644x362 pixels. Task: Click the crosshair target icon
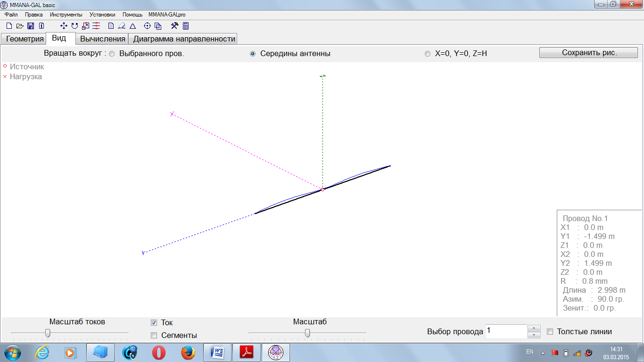point(147,26)
